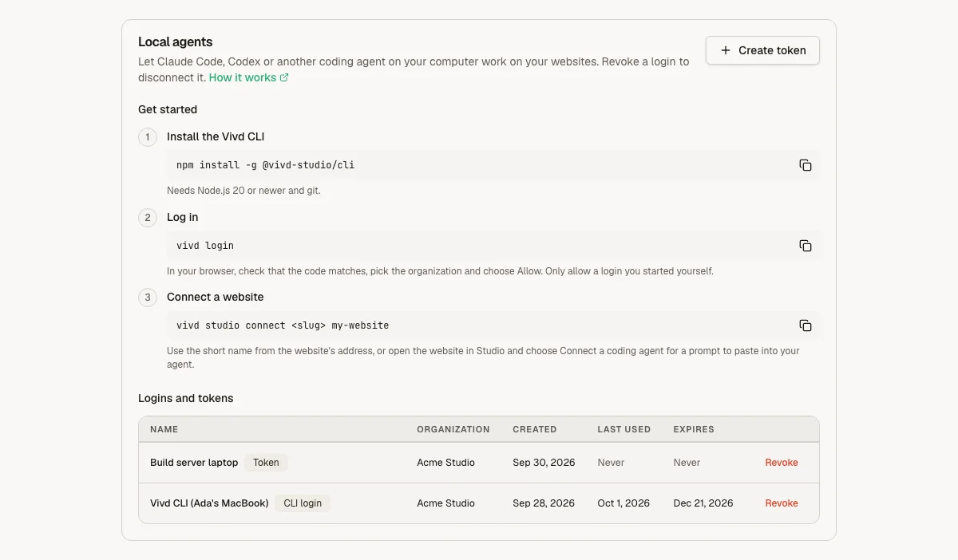The image size is (958, 560).
Task: Click the Token badge
Action: 266,463
